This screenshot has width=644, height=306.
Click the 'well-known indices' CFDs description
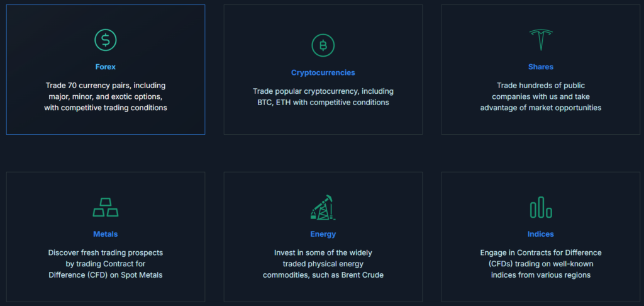541,264
